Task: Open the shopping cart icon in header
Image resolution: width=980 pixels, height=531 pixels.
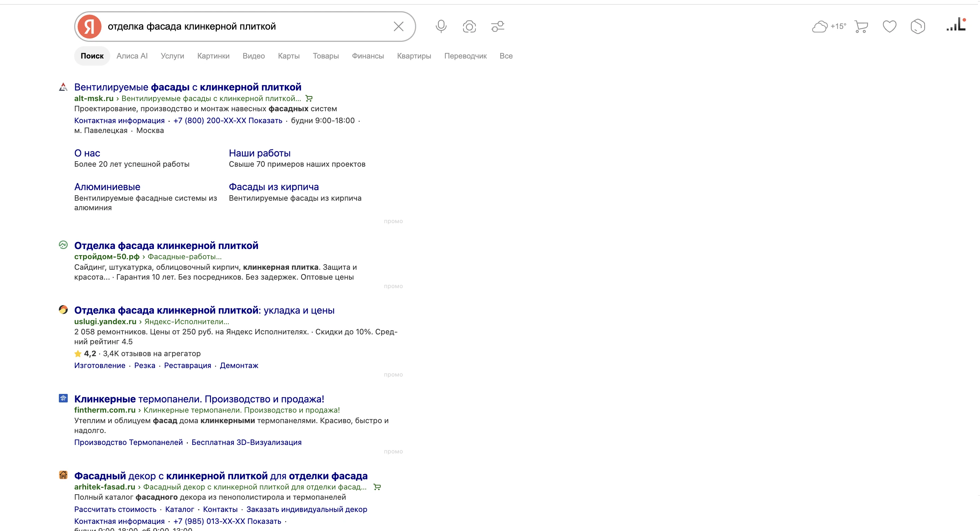Action: pos(861,26)
